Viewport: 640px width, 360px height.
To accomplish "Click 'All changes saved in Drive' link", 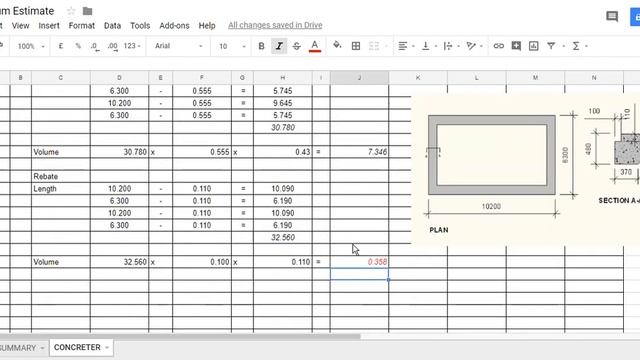I will [x=275, y=25].
